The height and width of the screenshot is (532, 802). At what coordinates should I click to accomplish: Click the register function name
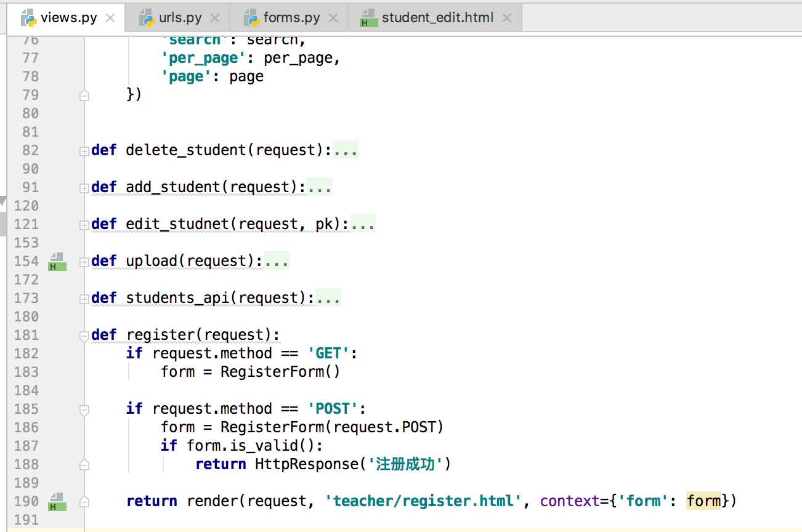tap(160, 335)
